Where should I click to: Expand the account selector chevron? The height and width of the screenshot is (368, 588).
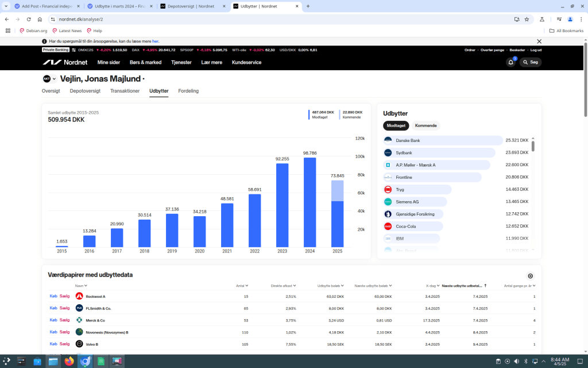55,79
